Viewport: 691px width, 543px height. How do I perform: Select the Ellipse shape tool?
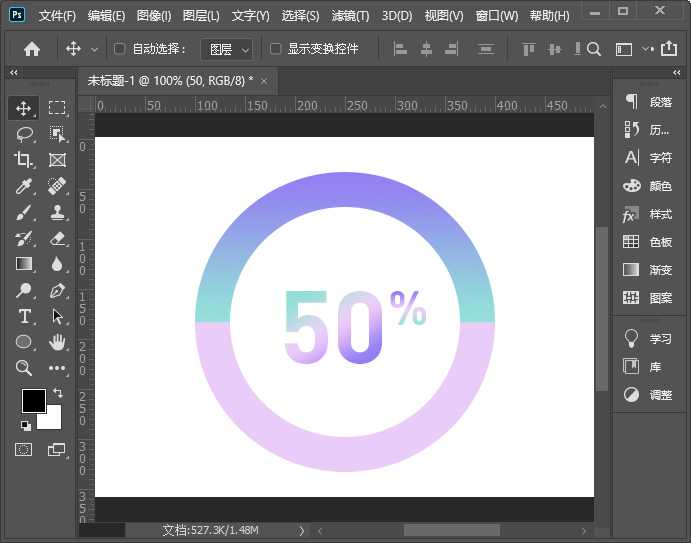[x=24, y=342]
